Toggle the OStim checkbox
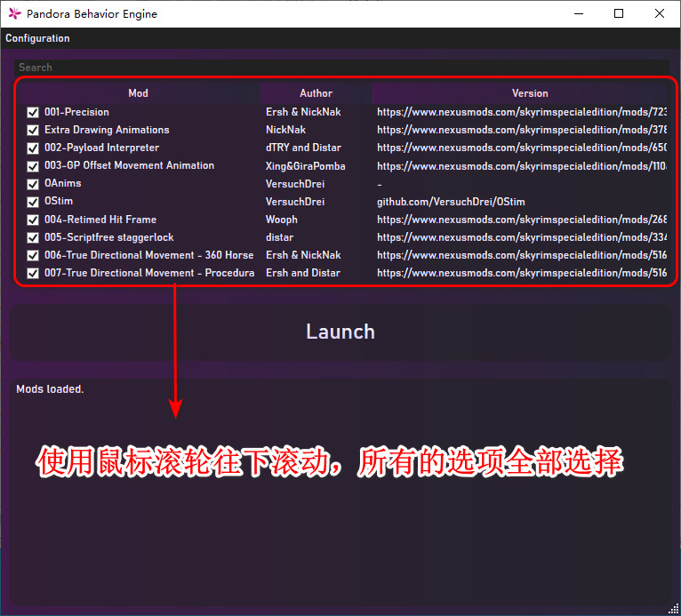 coord(33,202)
